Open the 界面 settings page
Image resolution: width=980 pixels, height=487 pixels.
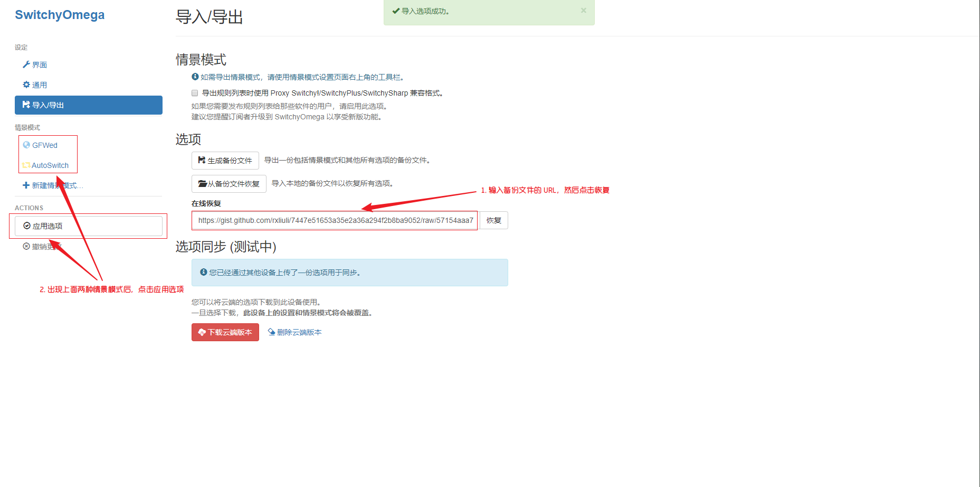(x=35, y=64)
